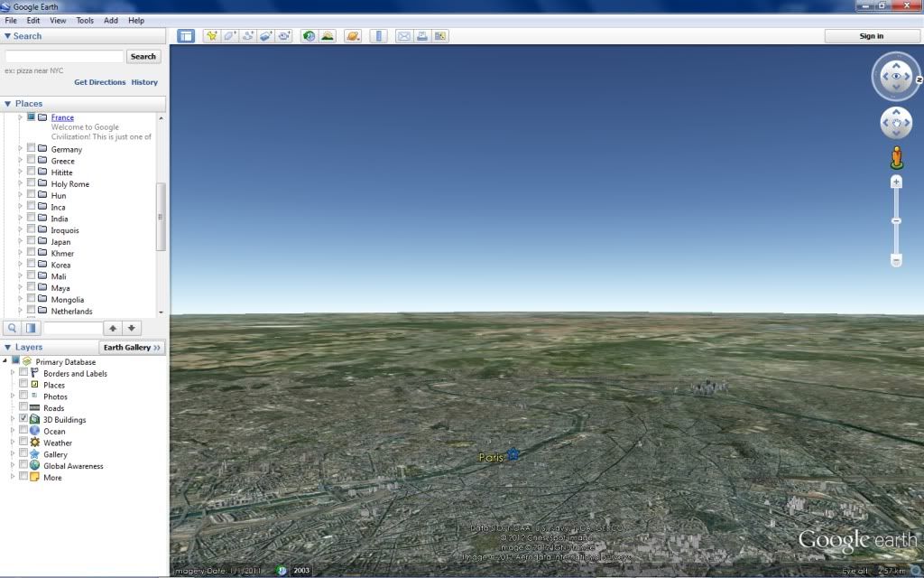924x578 pixels.
Task: Open the Help menu
Action: point(136,20)
